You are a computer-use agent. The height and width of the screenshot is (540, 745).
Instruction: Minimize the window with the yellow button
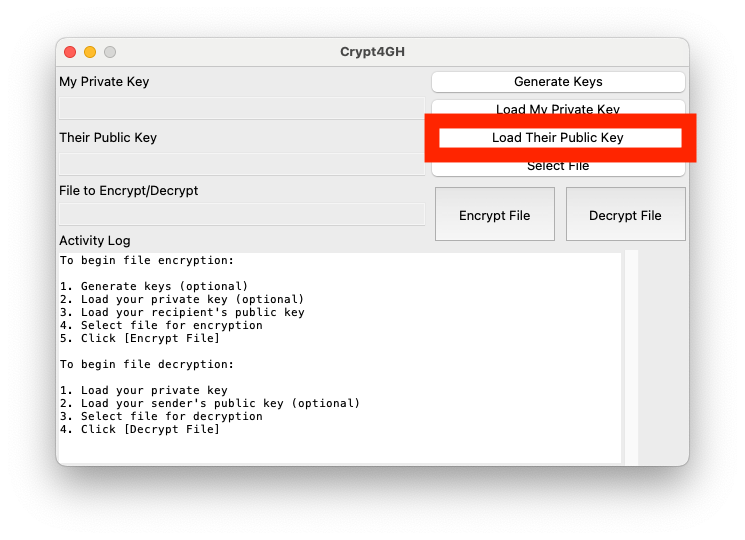click(90, 52)
